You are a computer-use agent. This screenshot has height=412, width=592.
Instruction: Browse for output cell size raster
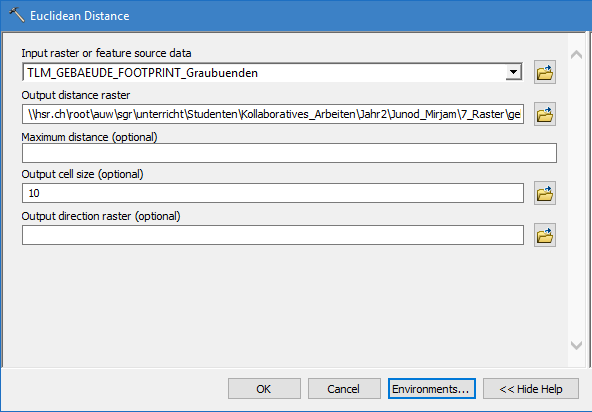point(544,193)
